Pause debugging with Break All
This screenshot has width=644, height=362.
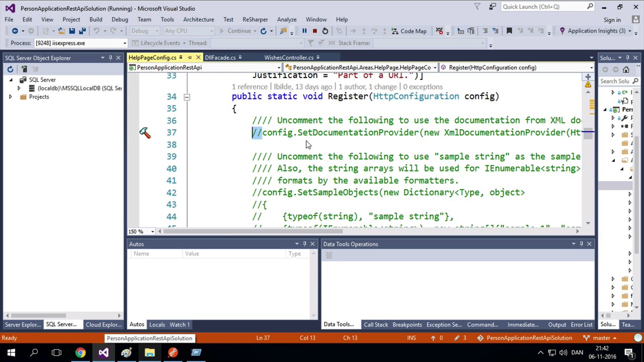pyautogui.click(x=304, y=31)
